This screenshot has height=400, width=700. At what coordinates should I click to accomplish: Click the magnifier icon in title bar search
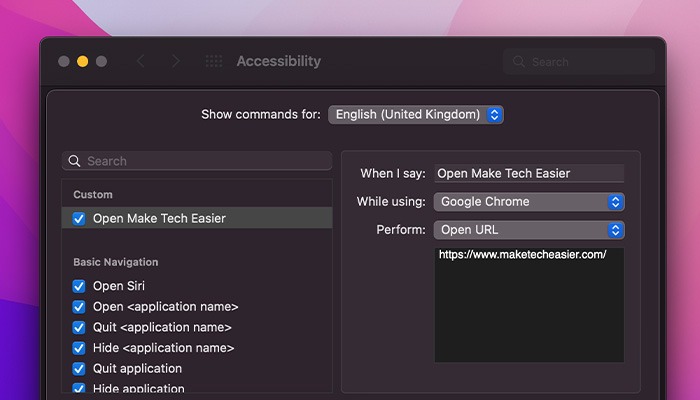(519, 61)
